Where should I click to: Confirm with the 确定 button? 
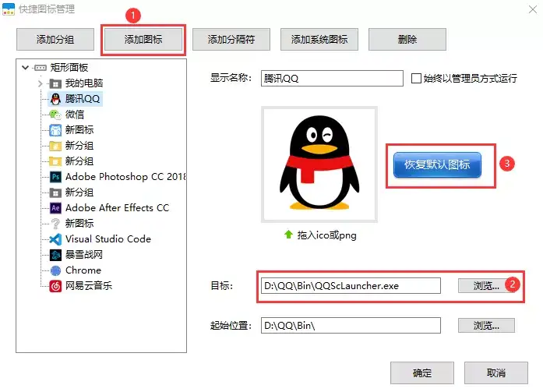pyautogui.click(x=422, y=373)
